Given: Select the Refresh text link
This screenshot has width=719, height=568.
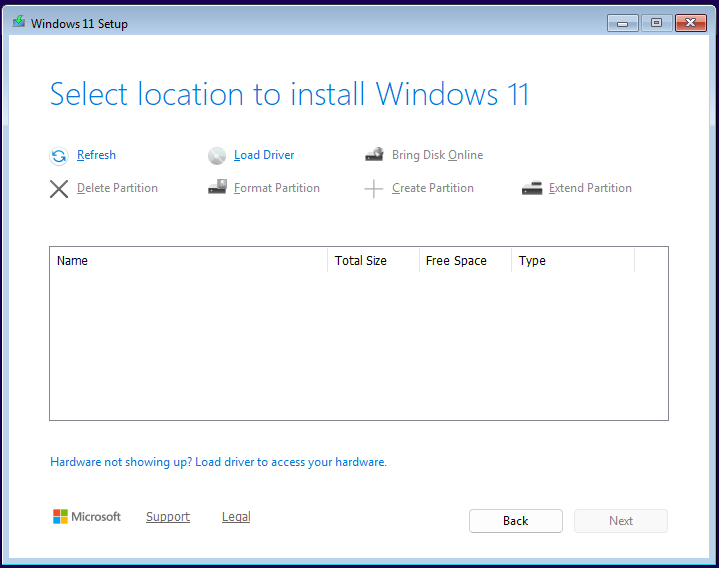Looking at the screenshot, I should coord(96,155).
